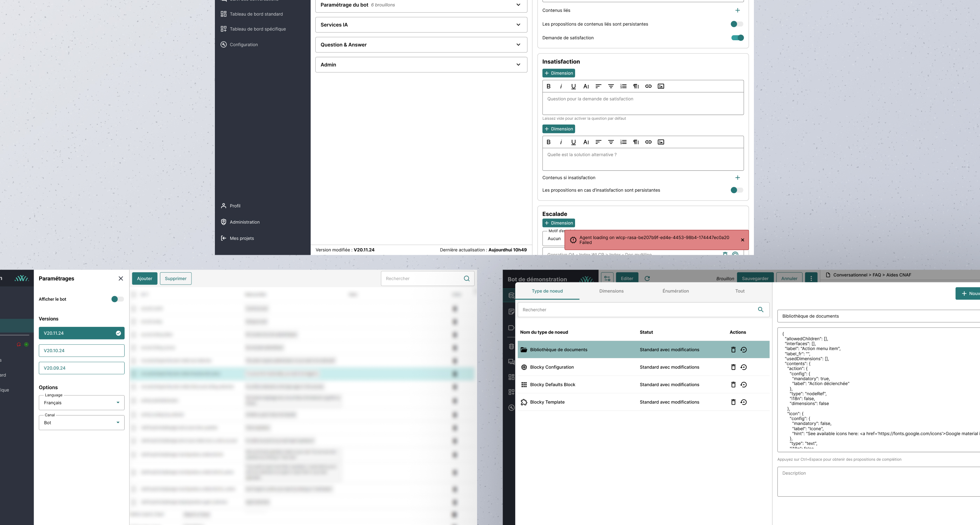This screenshot has width=980, height=525.
Task: Click the Ajouter button
Action: click(x=145, y=279)
